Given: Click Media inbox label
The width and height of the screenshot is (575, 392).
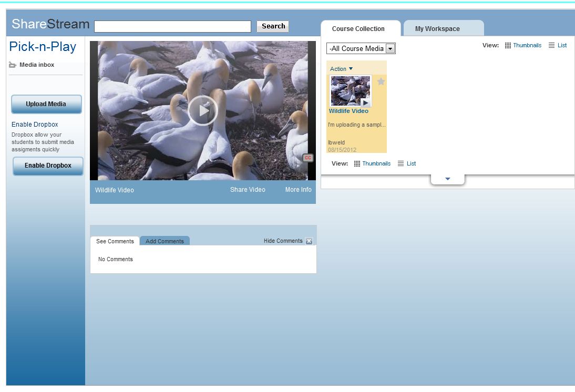Looking at the screenshot, I should point(37,65).
